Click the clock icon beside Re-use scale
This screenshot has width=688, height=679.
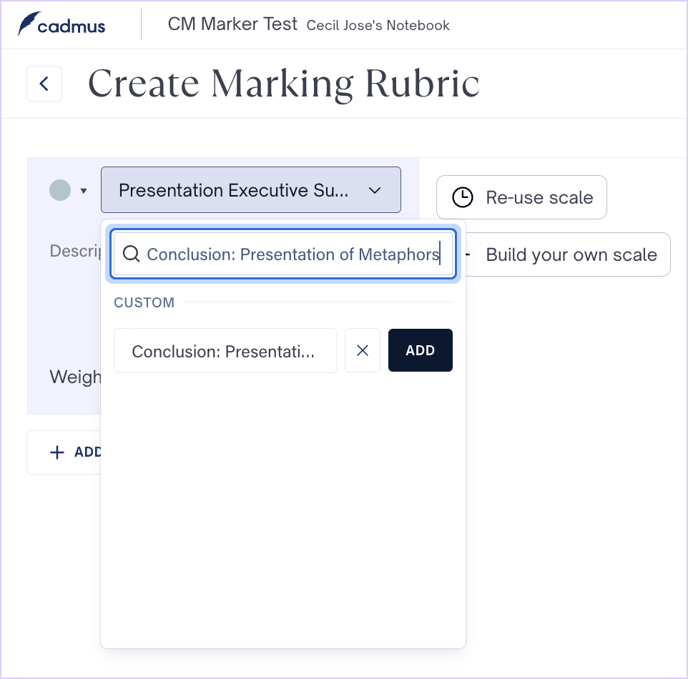(x=462, y=198)
